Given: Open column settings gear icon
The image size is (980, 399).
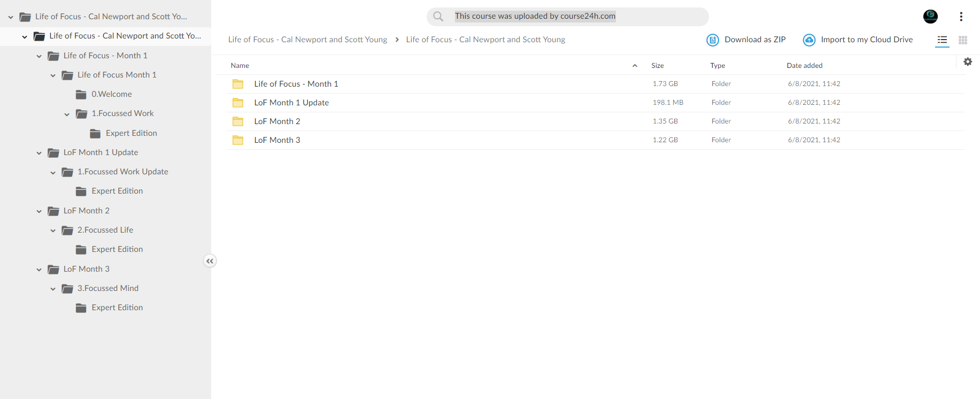Looking at the screenshot, I should tap(968, 62).
